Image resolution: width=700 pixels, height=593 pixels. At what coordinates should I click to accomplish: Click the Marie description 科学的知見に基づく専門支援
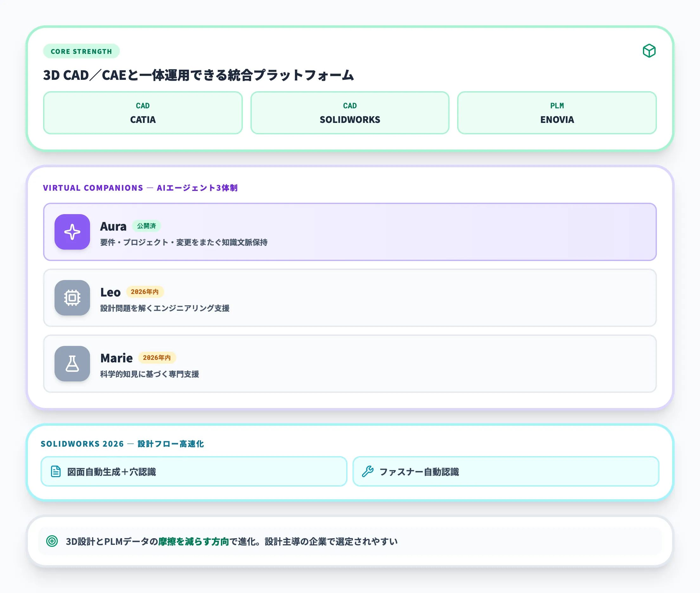click(150, 374)
